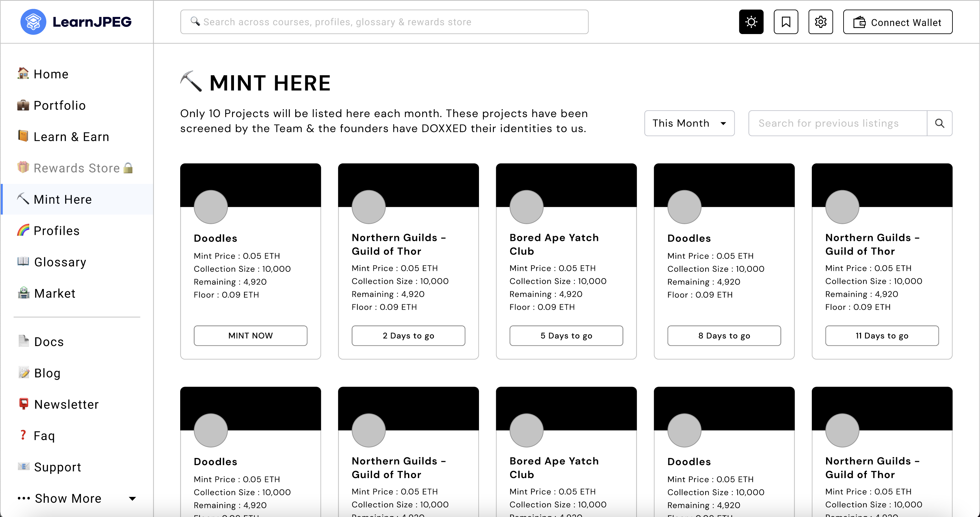
Task: Click the 5 Days to go button
Action: click(x=566, y=335)
